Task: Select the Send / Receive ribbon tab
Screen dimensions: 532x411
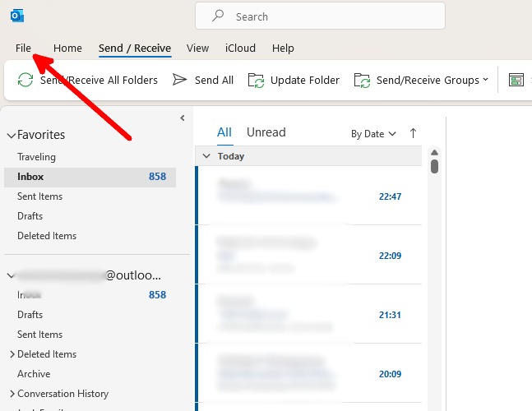Action: [x=135, y=48]
